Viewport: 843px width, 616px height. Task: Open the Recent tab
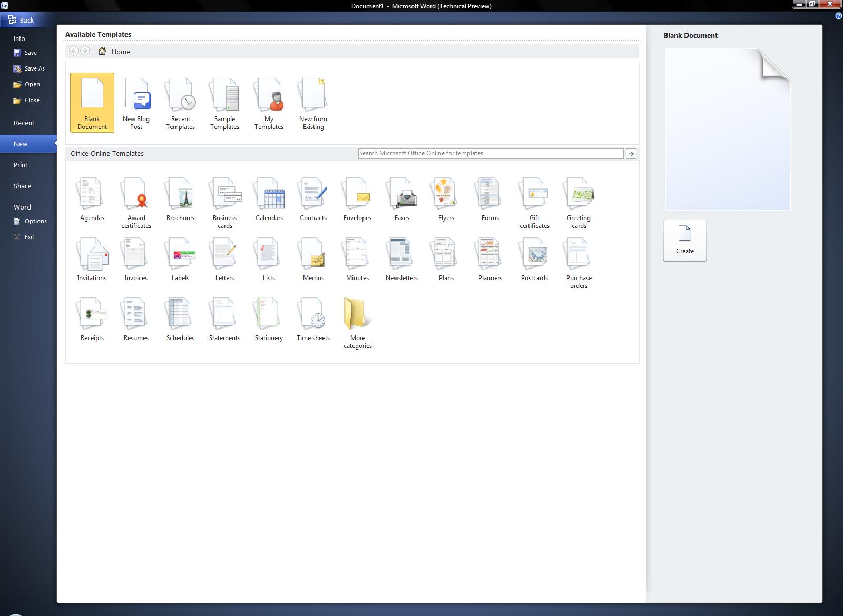24,123
